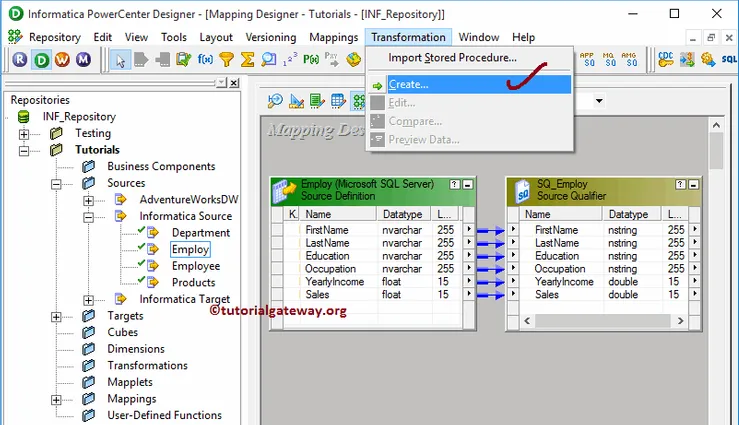Click SQ_Employ horizontal scrollbar left arrow
This screenshot has width=739, height=425.
point(527,321)
